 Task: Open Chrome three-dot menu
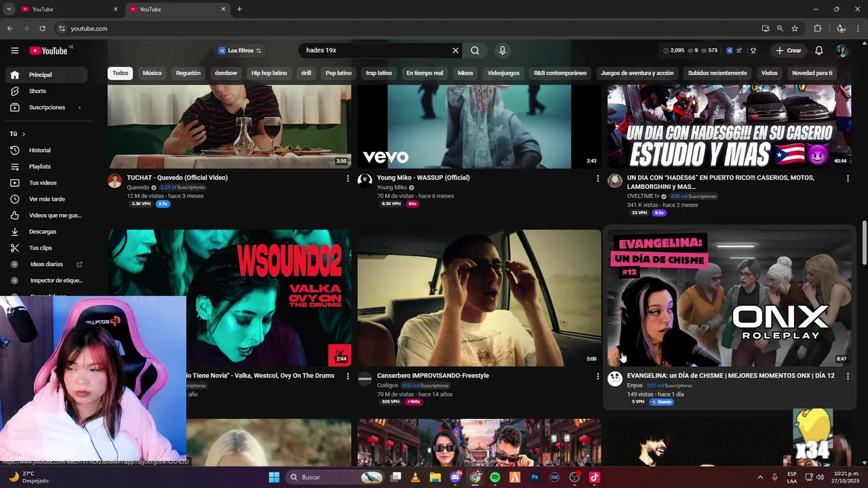858,28
